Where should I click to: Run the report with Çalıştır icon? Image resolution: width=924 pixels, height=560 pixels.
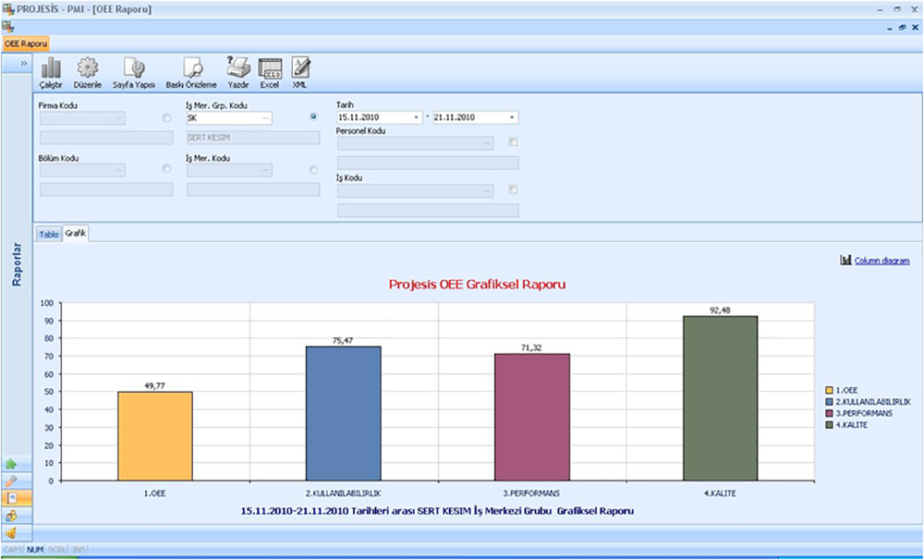pyautogui.click(x=52, y=71)
